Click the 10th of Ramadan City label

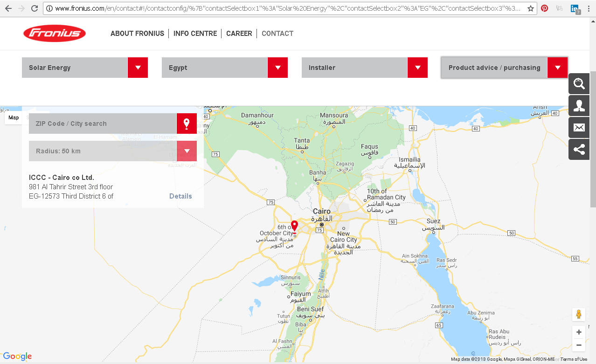pyautogui.click(x=386, y=194)
